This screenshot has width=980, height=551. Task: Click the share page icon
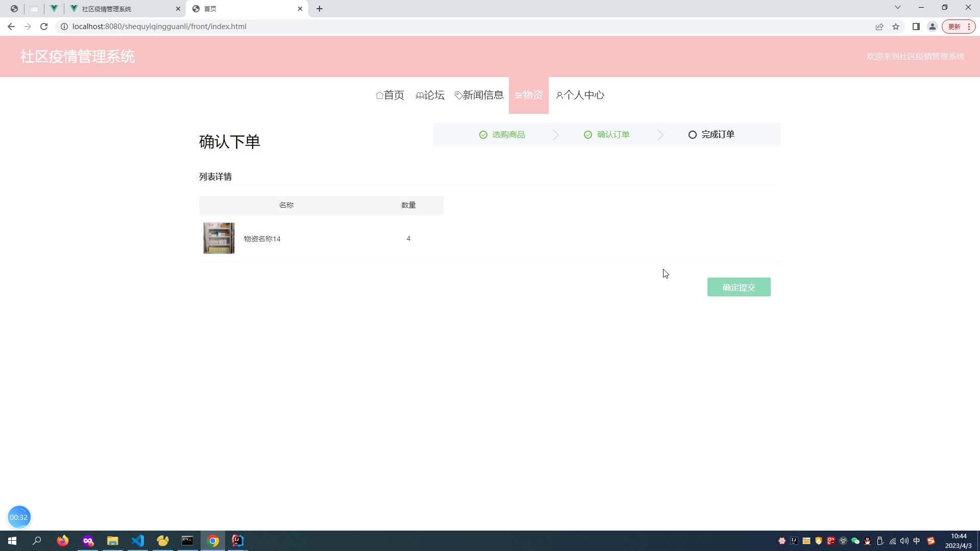879,27
